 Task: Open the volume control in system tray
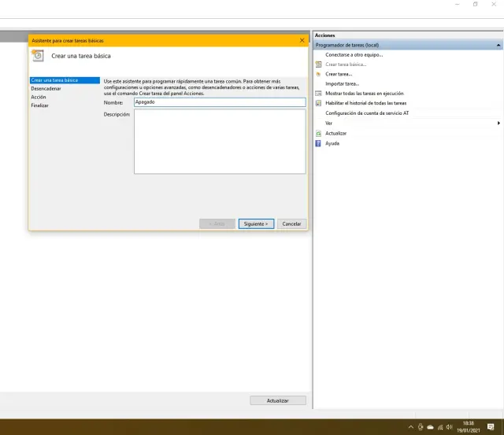click(x=449, y=427)
